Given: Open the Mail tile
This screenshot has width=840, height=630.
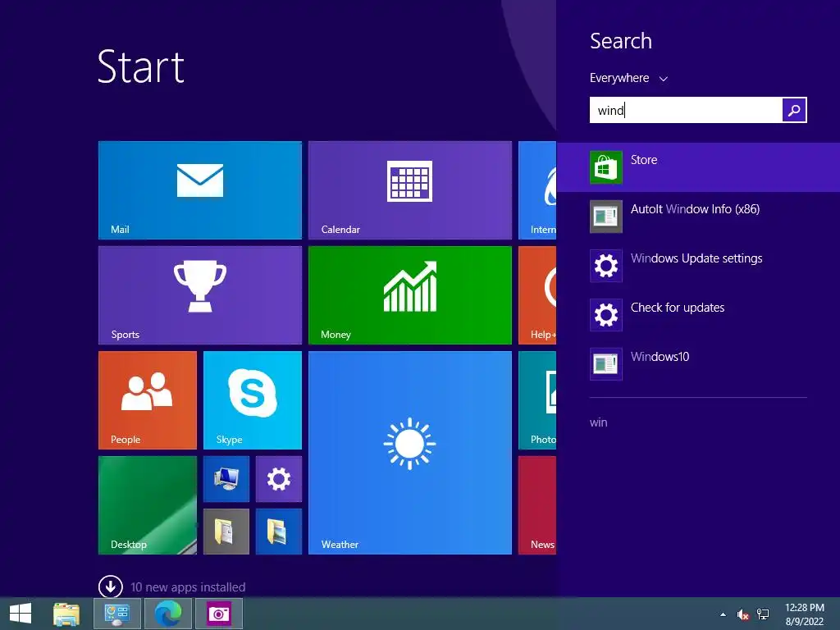Looking at the screenshot, I should (x=200, y=190).
